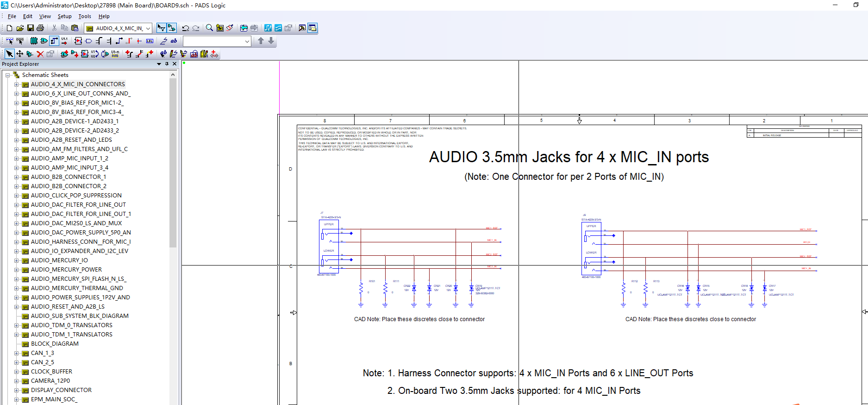Open the View menu

(45, 16)
